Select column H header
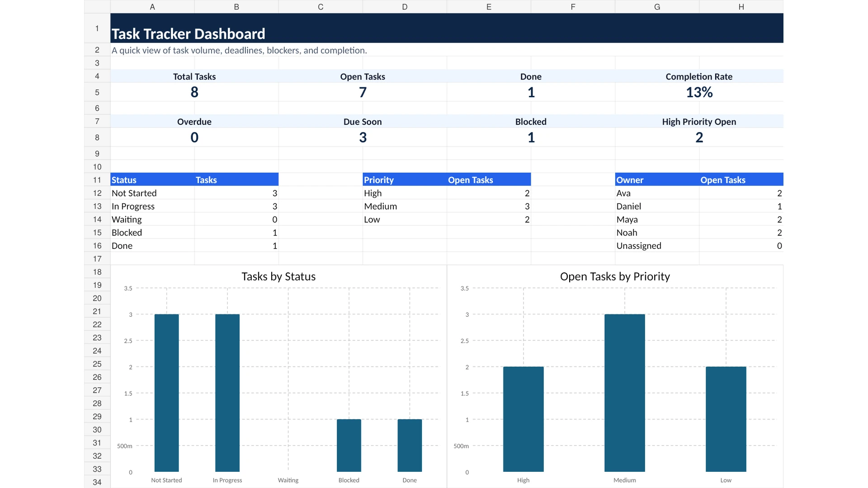 coord(741,7)
